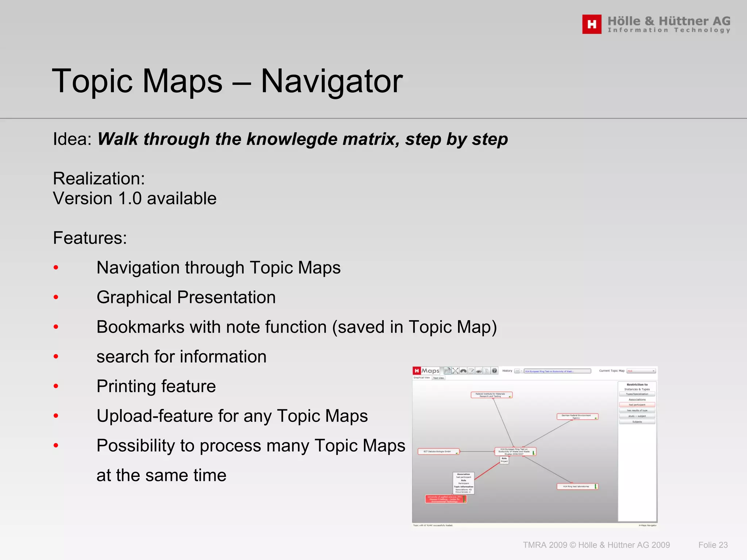Select the H14 Ring test laboratories node
Screen dimensions: 747x560
coord(577,486)
